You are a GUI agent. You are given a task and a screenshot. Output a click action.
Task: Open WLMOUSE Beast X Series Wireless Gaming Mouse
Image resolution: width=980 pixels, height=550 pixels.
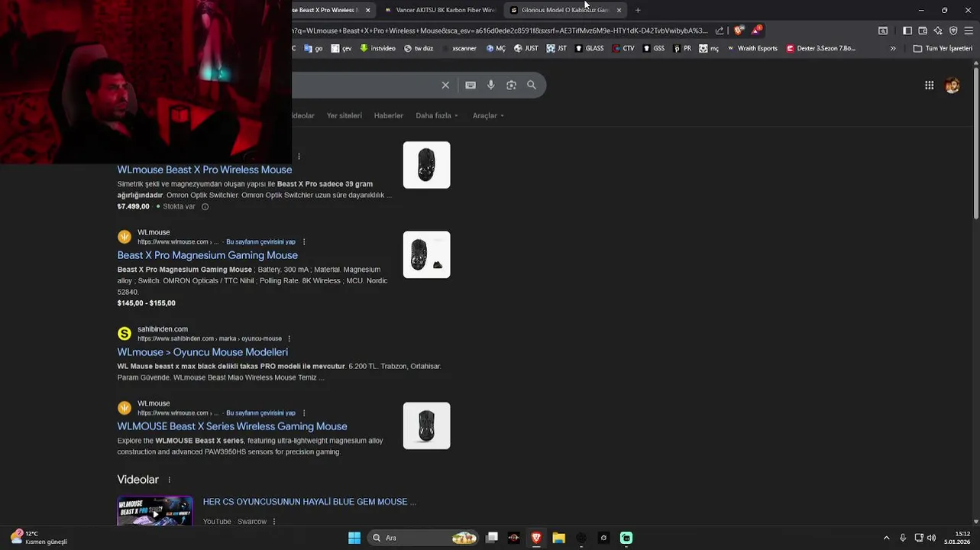[x=232, y=426]
